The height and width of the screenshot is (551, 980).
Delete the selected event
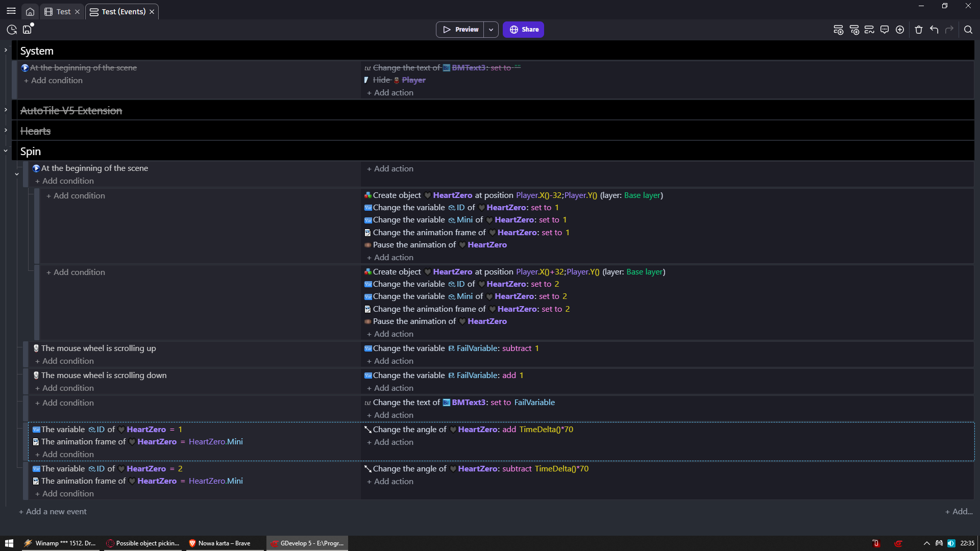tap(919, 30)
